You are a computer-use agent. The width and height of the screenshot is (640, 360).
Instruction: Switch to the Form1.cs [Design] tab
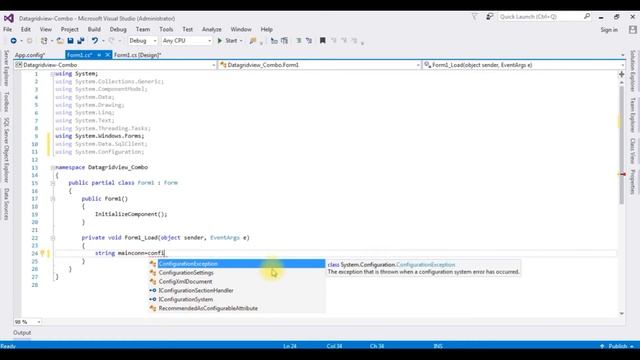(x=138, y=55)
